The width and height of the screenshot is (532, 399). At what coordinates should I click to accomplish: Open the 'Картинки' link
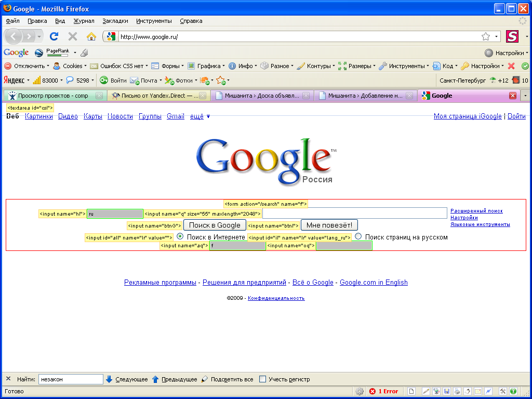pyautogui.click(x=39, y=116)
